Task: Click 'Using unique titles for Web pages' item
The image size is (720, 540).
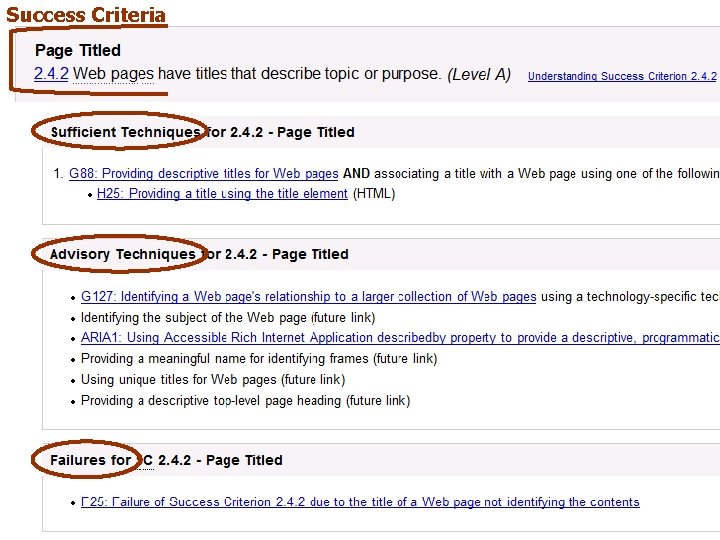Action: [213, 379]
